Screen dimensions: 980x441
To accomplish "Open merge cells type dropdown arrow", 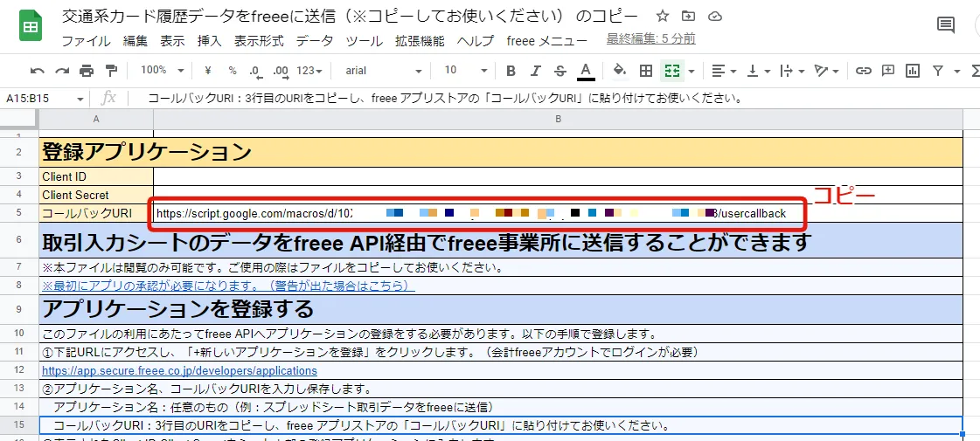I will (x=692, y=71).
